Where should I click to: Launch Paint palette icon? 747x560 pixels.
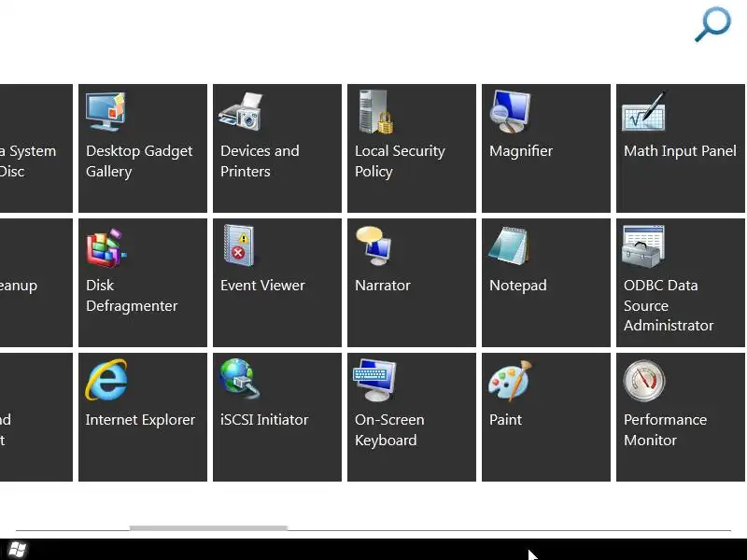click(x=510, y=380)
